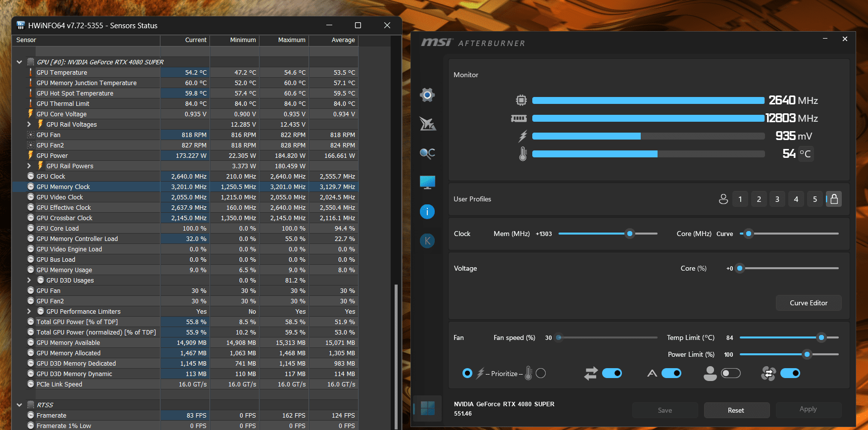Toggle the fan sync switch
This screenshot has height=430, width=868.
click(790, 373)
